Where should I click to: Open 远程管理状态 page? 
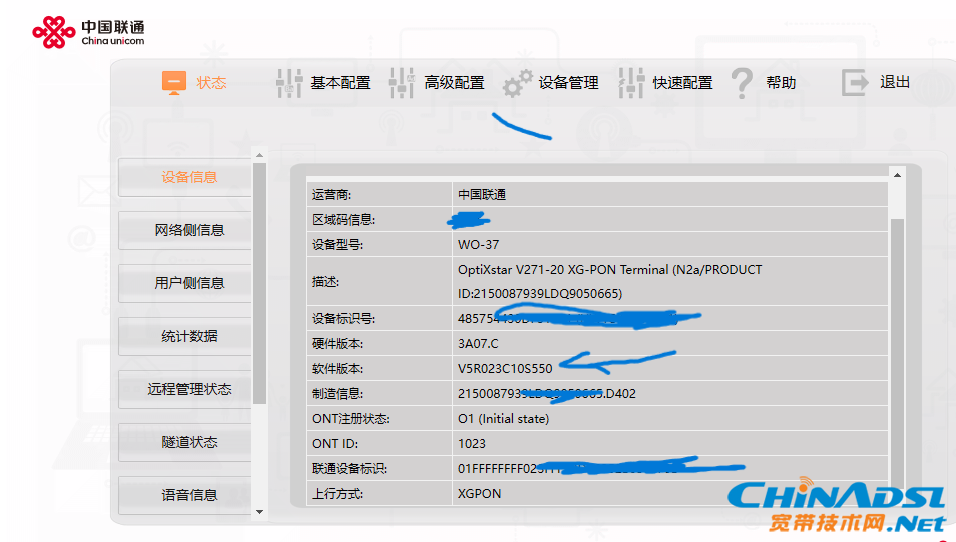point(189,389)
